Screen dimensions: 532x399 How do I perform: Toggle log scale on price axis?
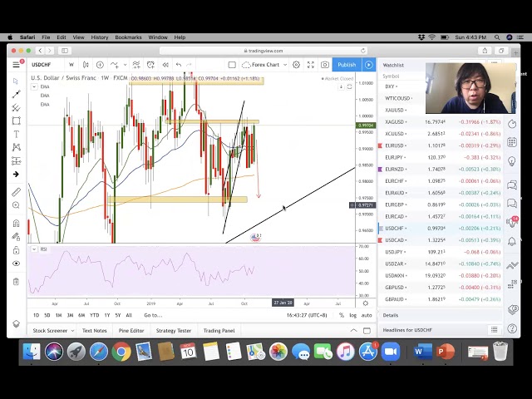[353, 315]
